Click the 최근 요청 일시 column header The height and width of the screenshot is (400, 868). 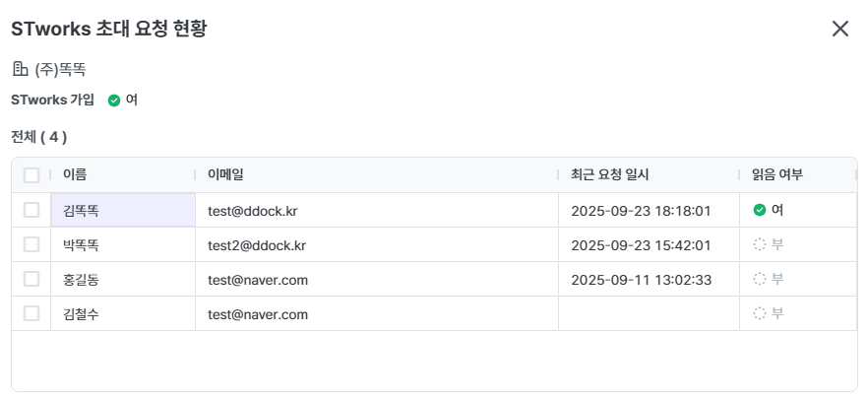pos(609,175)
